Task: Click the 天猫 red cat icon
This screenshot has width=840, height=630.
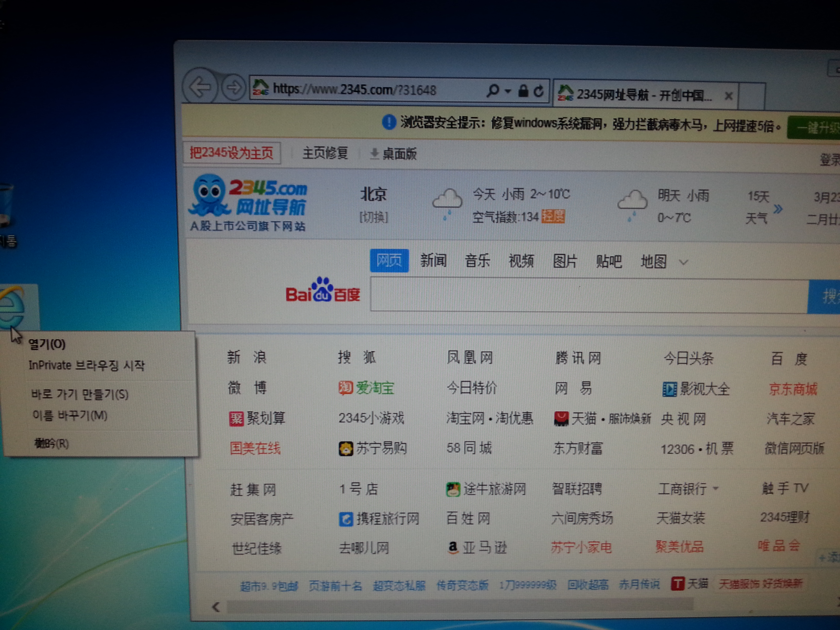Action: pos(561,419)
